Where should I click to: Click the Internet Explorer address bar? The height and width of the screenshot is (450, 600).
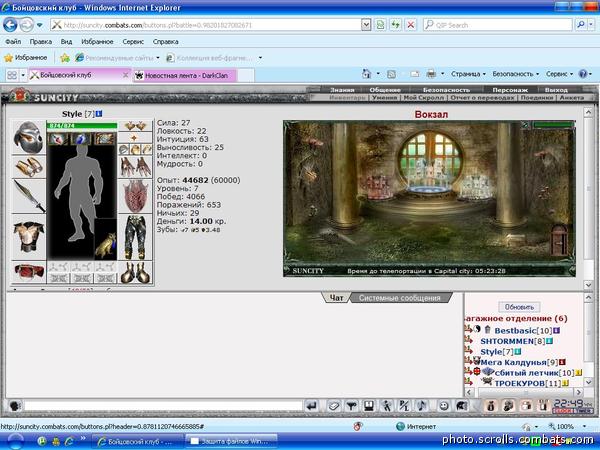coord(207,25)
